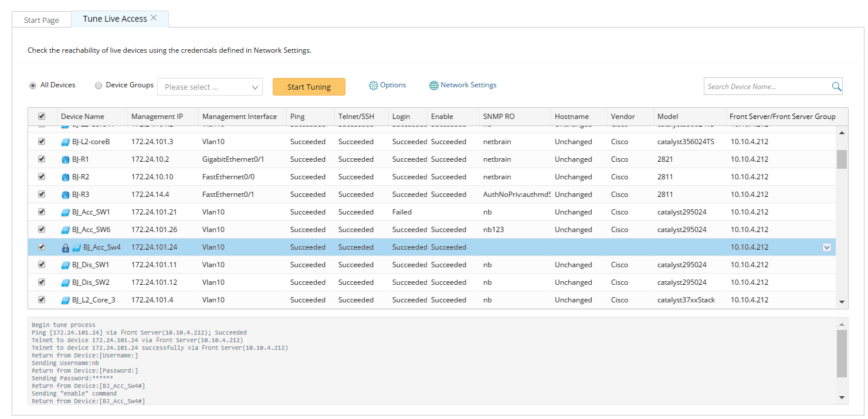
Task: Switch to the Start Page tab
Action: click(41, 20)
